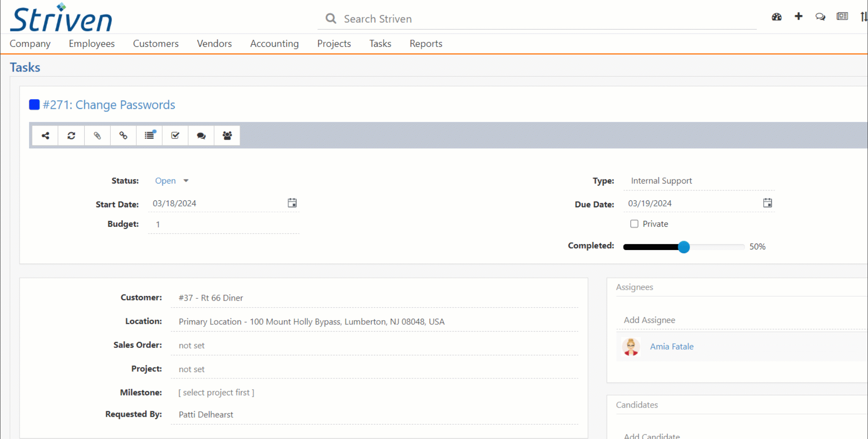Viewport: 868px width, 439px height.
Task: Click the Assignees panel heading
Action: pyautogui.click(x=634, y=287)
